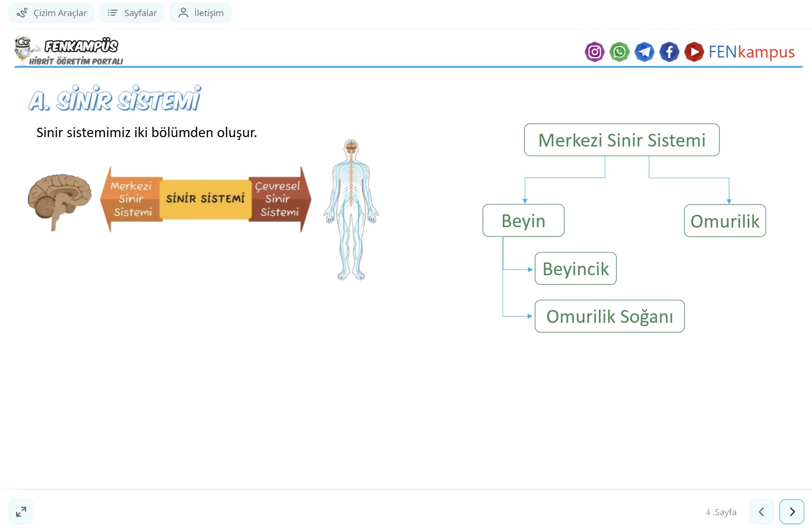Click the FENkampus text link

click(x=751, y=52)
